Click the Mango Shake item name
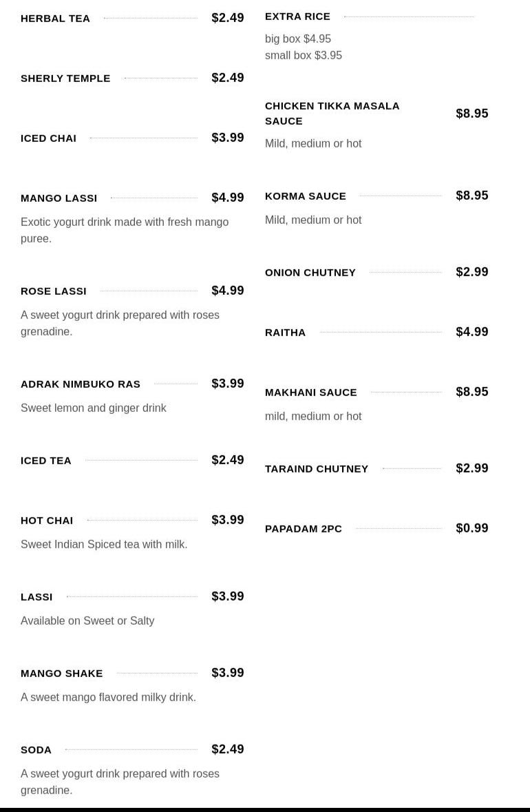 (x=62, y=674)
